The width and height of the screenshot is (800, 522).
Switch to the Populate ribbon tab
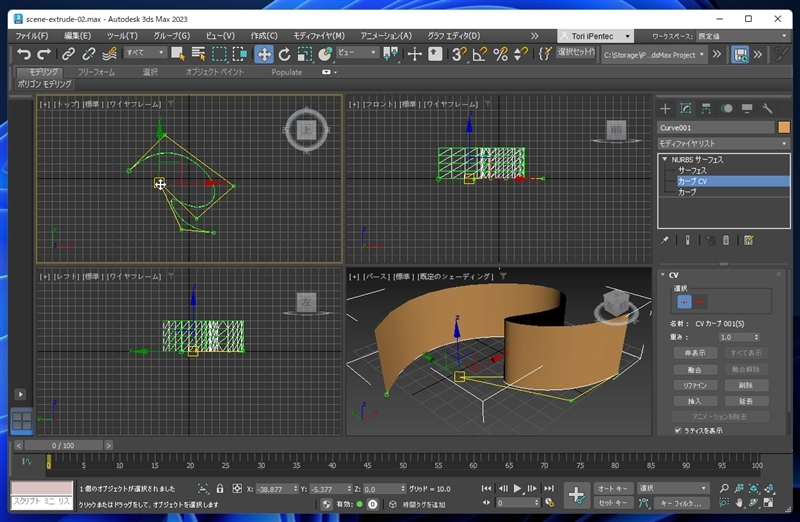tap(287, 72)
